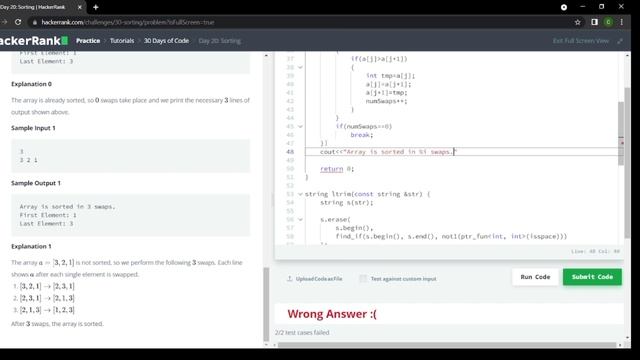Click 'int tmp=a[j];' code line

point(390,76)
